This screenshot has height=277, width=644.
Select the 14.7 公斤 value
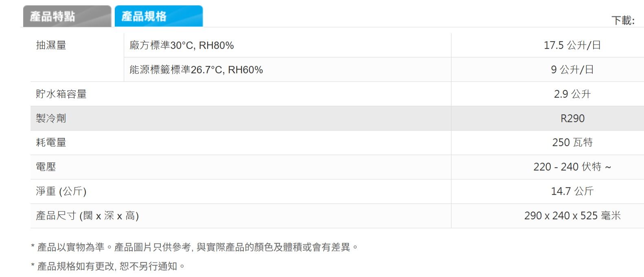pos(572,191)
